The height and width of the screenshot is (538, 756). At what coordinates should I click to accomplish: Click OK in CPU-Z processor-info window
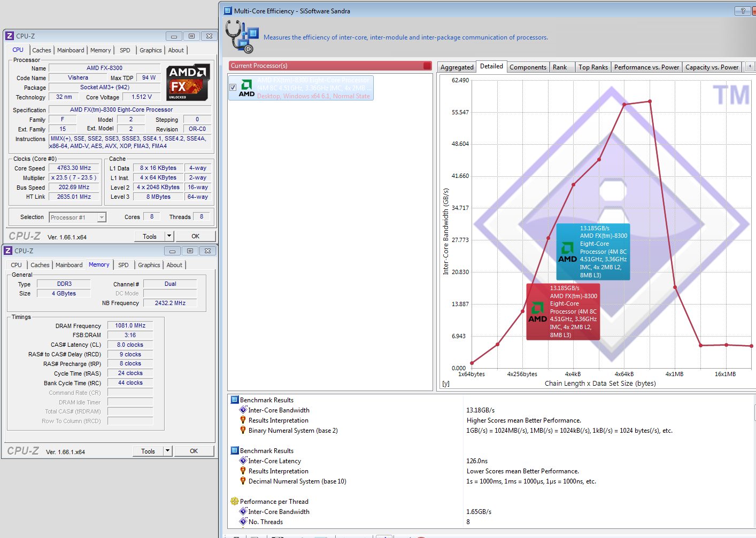(x=196, y=236)
